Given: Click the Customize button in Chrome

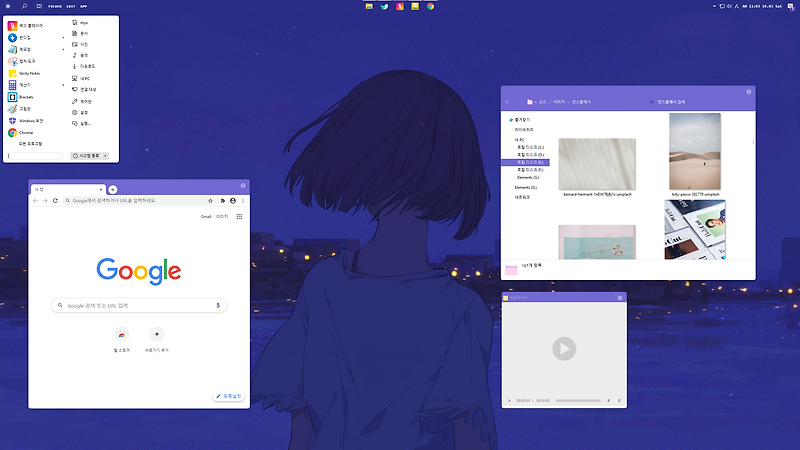Looking at the screenshot, I should pos(229,396).
